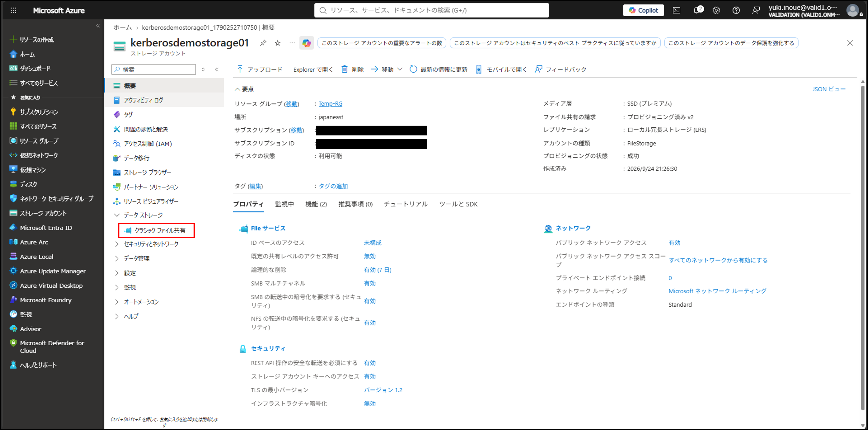Click the page vertical scrollbar
The width and height of the screenshot is (868, 430).
862,248
